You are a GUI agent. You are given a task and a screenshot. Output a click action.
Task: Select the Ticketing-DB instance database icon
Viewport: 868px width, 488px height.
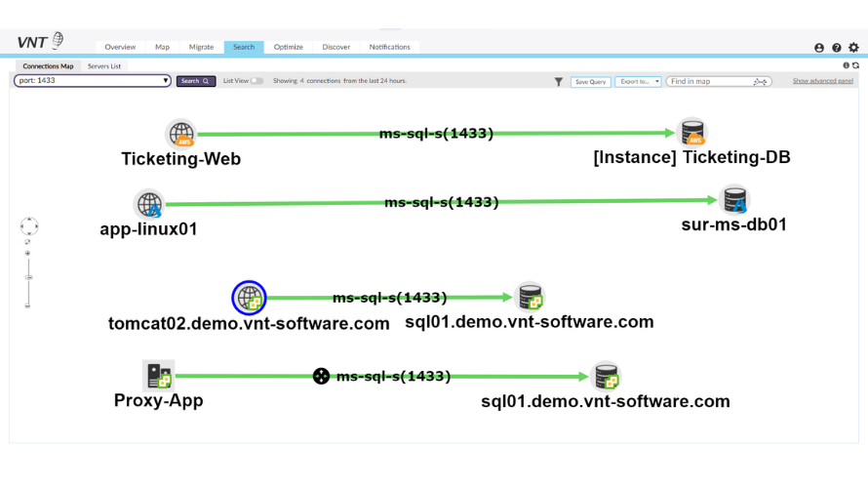[691, 133]
